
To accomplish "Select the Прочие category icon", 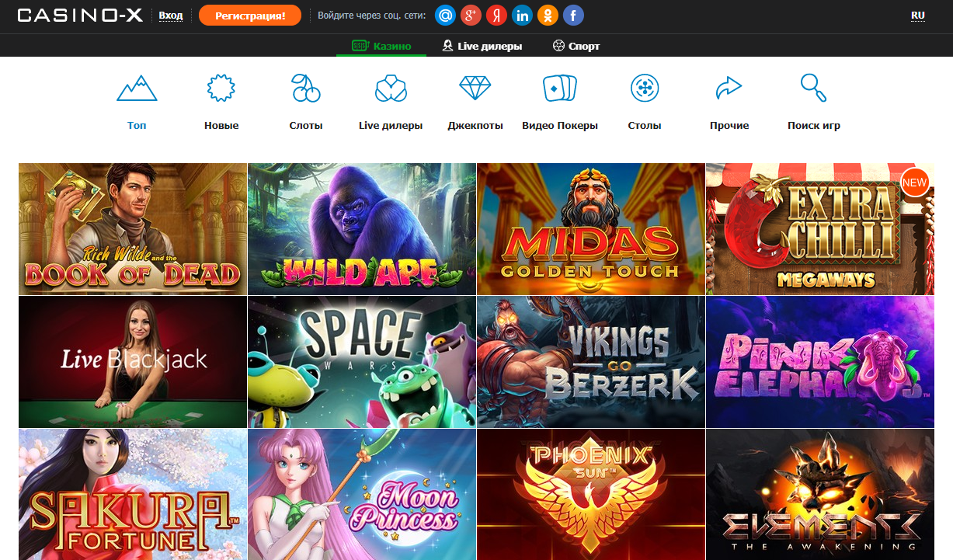I will coord(729,88).
